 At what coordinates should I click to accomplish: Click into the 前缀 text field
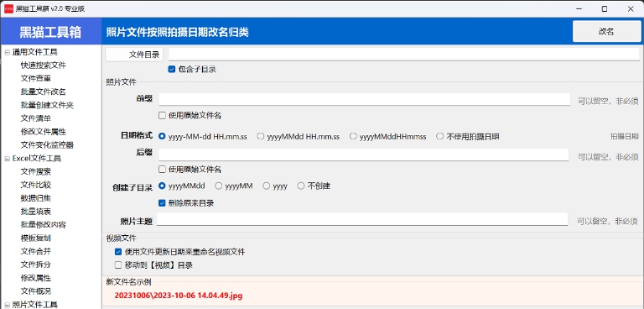tap(364, 99)
